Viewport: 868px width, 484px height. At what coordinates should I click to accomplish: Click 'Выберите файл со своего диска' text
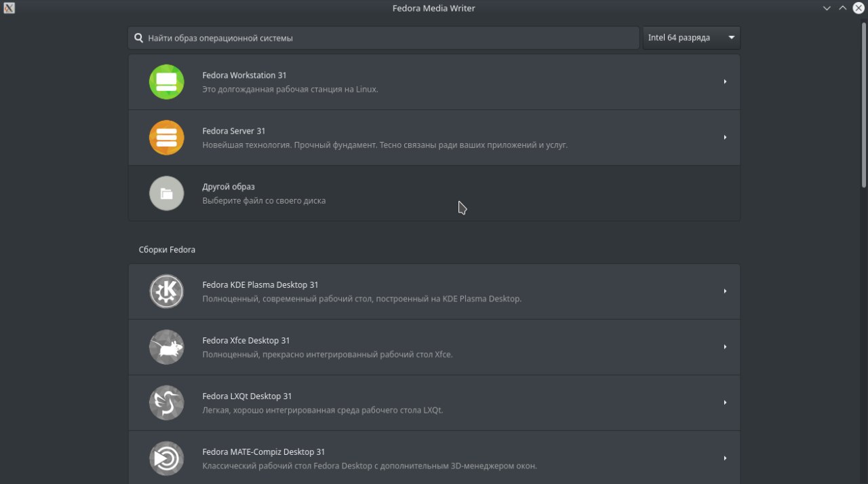(264, 201)
